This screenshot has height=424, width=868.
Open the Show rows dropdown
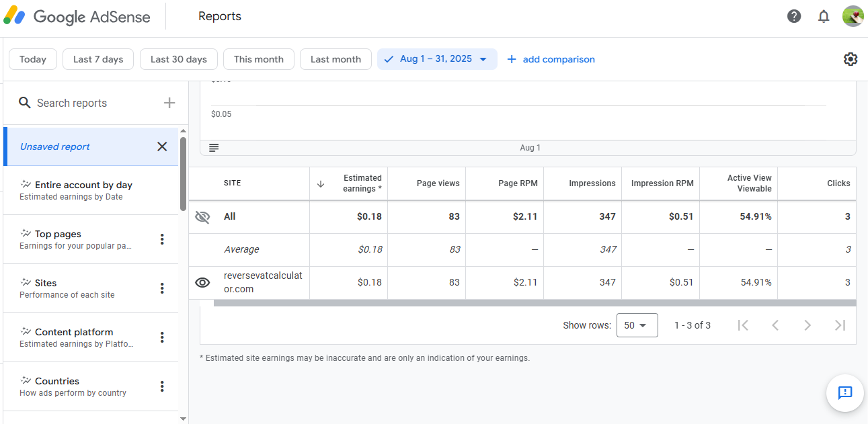click(x=637, y=325)
